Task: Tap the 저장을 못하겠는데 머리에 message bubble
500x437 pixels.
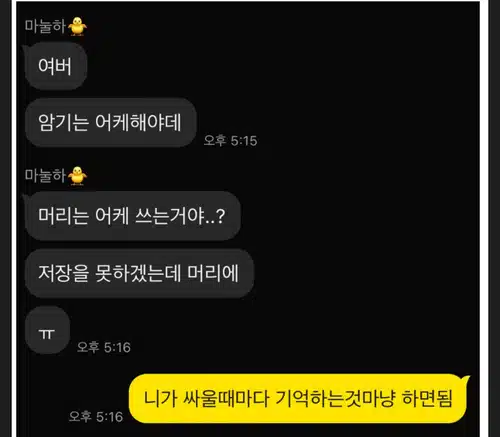Action: 139,273
